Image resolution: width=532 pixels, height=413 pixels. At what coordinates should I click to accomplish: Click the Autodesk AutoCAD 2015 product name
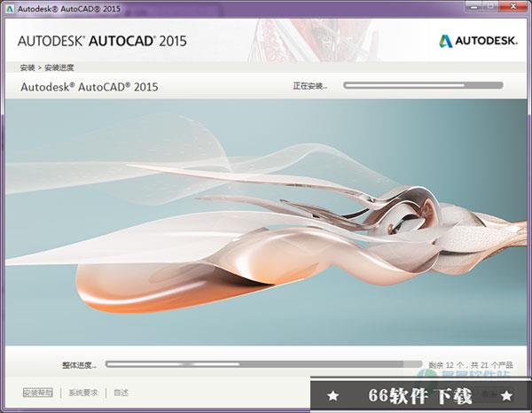(x=90, y=87)
